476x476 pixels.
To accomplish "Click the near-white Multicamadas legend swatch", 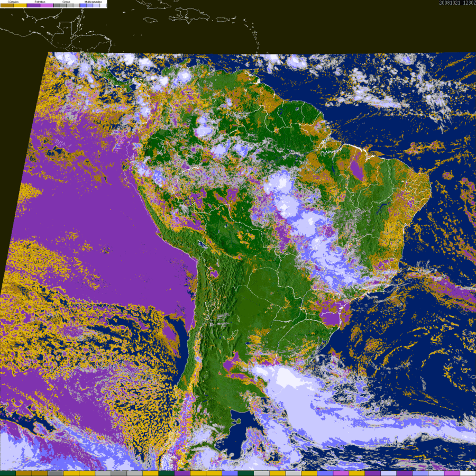I will (x=103, y=5).
